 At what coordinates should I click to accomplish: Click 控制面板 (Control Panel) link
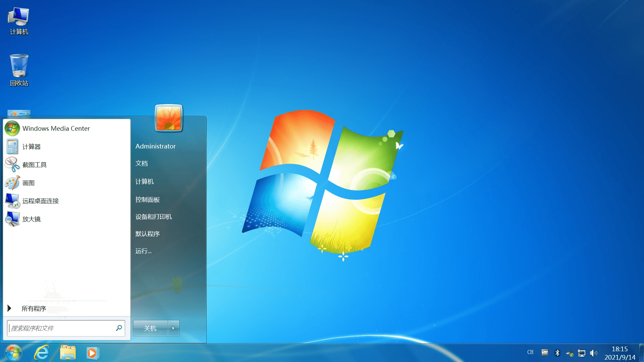[148, 199]
